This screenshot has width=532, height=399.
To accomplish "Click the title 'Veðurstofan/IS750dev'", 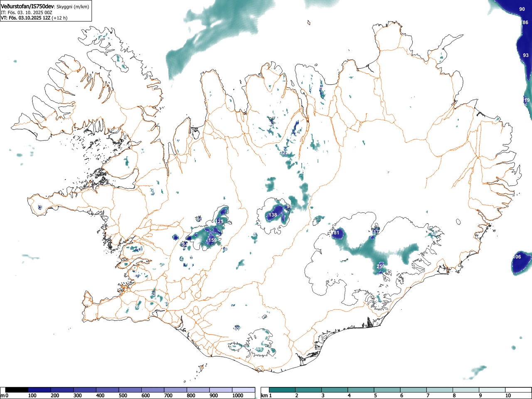I will click(27, 6).
